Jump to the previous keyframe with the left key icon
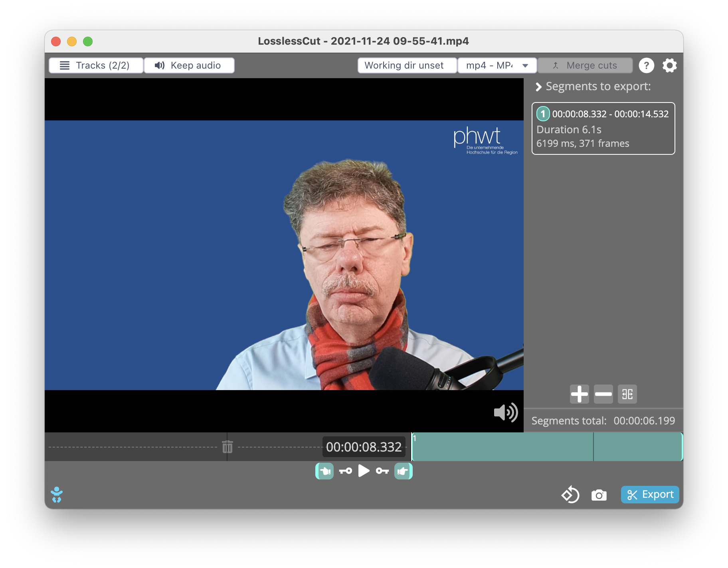Screen dimensions: 728x568 click(346, 471)
